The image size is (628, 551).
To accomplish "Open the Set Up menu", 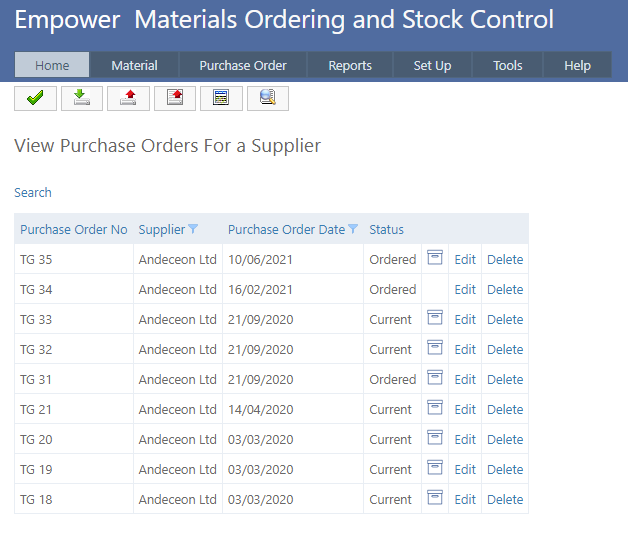I will pyautogui.click(x=432, y=65).
